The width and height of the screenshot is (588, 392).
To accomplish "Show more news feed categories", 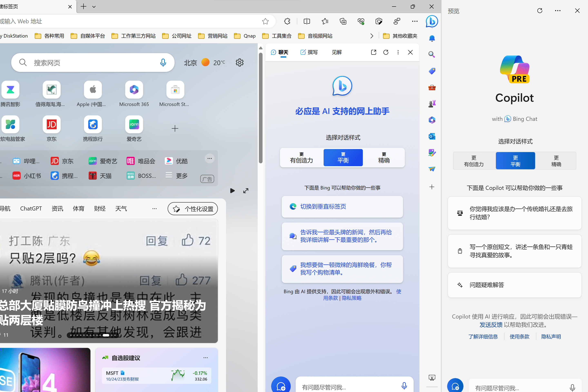I will click(155, 208).
